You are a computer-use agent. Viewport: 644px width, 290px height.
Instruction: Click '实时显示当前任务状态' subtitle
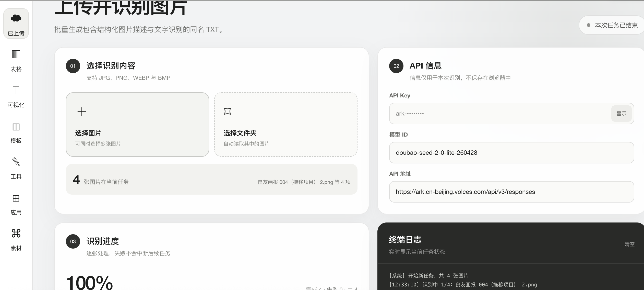pyautogui.click(x=417, y=252)
